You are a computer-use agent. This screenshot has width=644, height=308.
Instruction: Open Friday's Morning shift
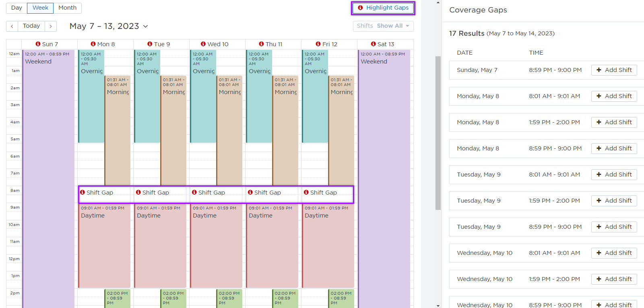[x=341, y=131]
